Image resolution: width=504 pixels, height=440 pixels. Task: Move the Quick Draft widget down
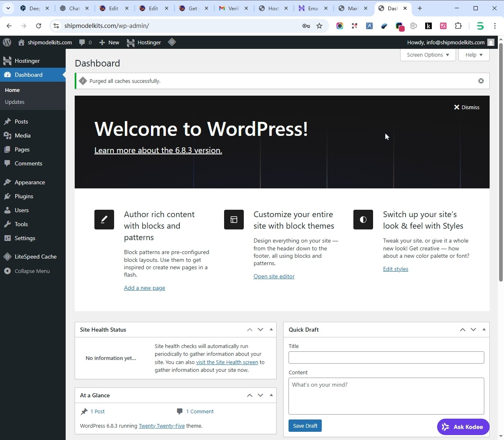click(473, 330)
